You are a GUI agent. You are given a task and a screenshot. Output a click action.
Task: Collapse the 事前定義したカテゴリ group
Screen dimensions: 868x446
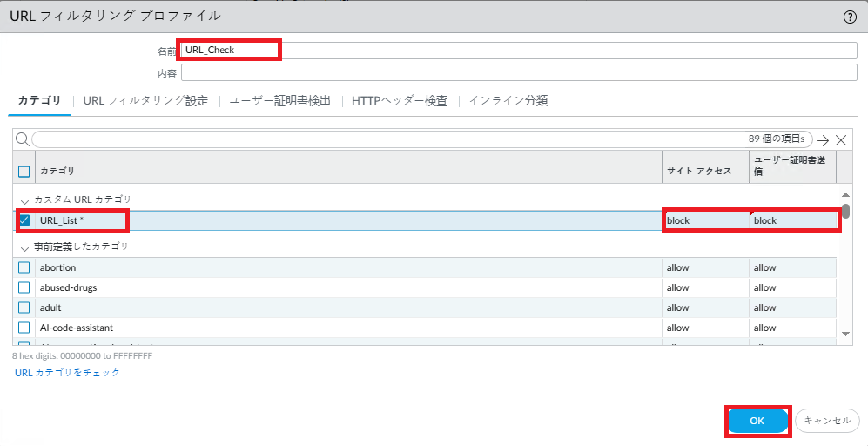(24, 247)
